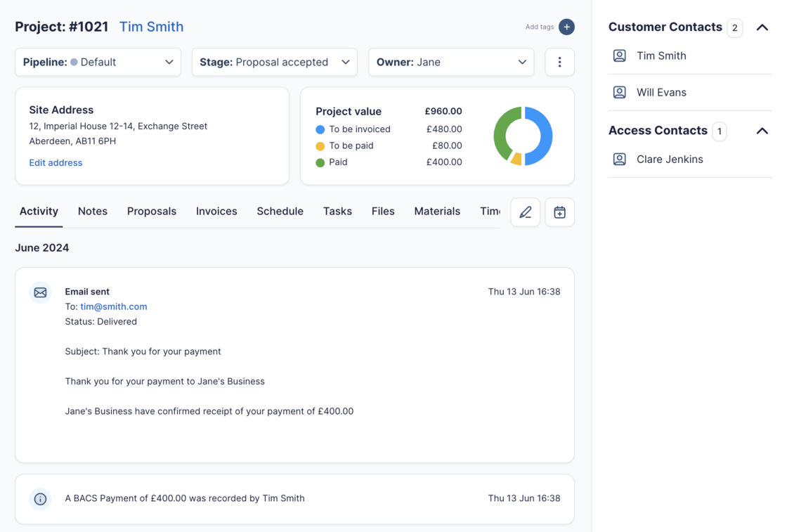Screen dimensions: 787x532
Task: Open the Pipeline dropdown
Action: coord(98,62)
